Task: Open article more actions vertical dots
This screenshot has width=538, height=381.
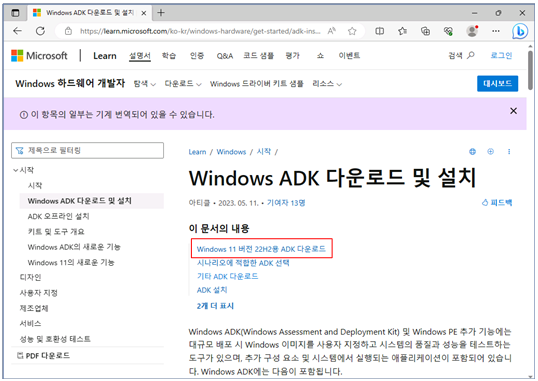Action: [509, 151]
